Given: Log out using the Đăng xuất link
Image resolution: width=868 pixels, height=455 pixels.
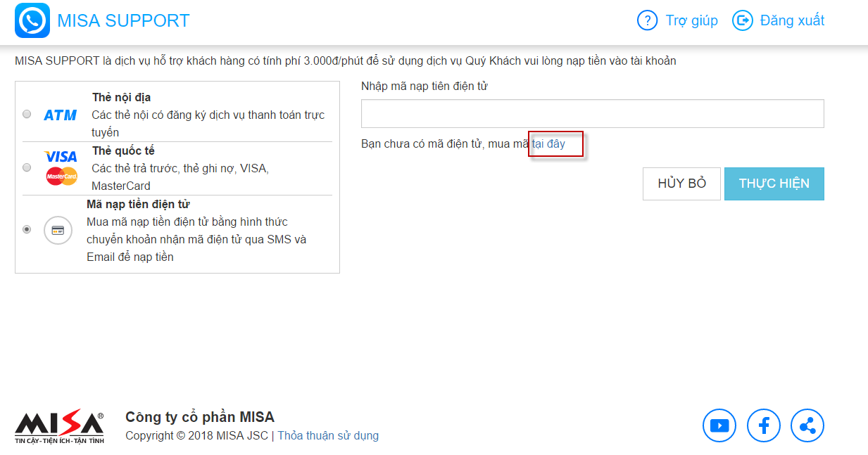Looking at the screenshot, I should 792,20.
